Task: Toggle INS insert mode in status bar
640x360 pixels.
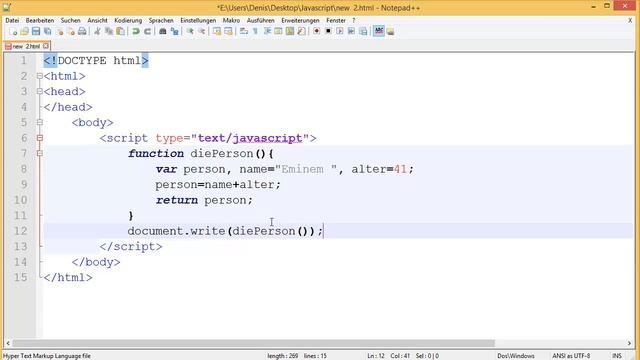Action: [x=617, y=356]
